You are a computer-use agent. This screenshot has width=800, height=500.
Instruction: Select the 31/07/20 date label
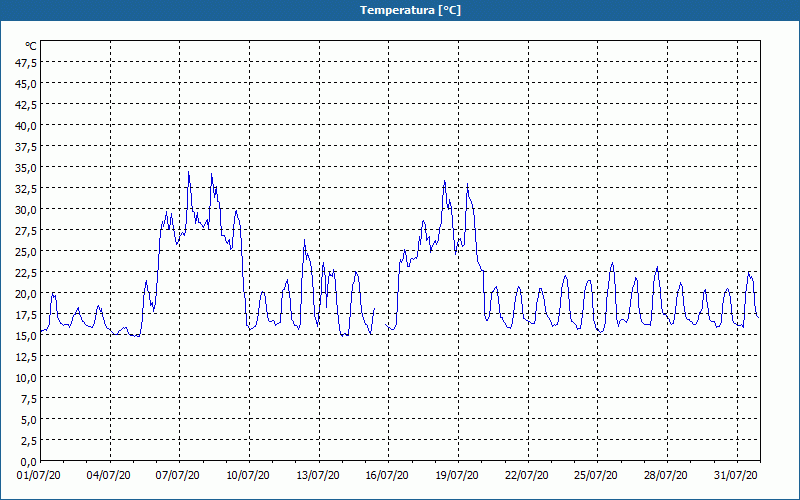[x=736, y=476]
